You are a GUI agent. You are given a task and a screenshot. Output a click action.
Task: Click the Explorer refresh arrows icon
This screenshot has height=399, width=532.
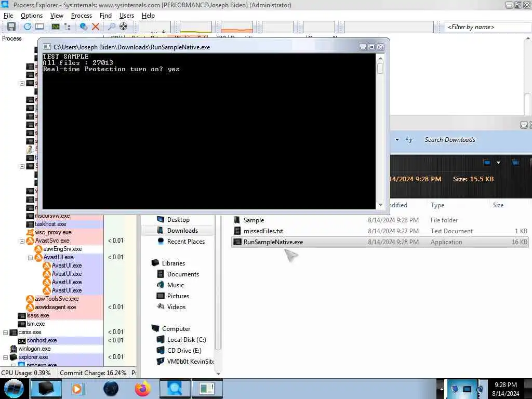pos(409,139)
